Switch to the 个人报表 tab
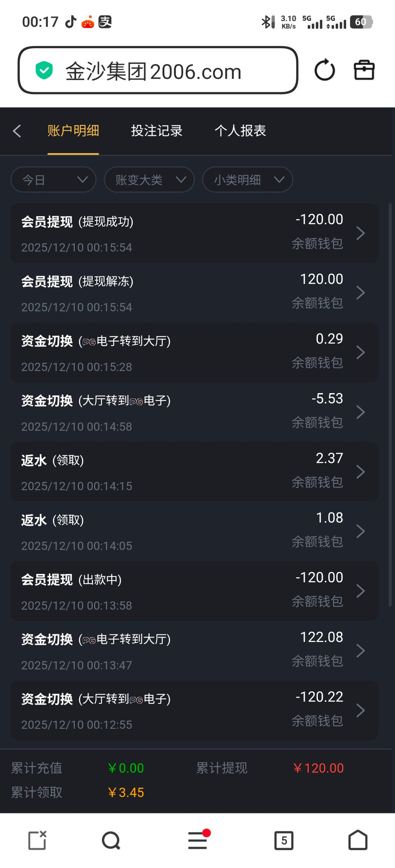This screenshot has height=868, width=395. pos(240,131)
